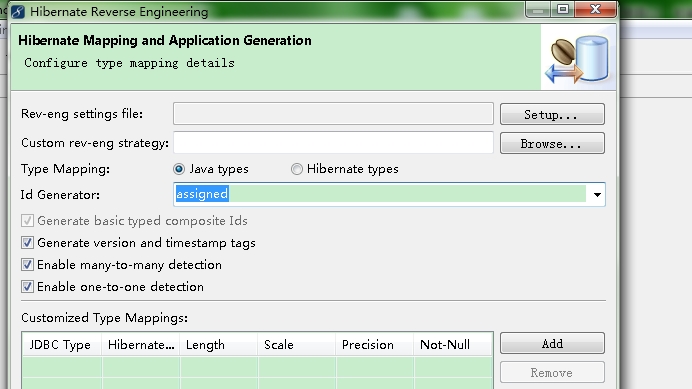Viewport: 692px width, 389px height.
Task: Open the Id Generator dropdown arrow
Action: (597, 194)
